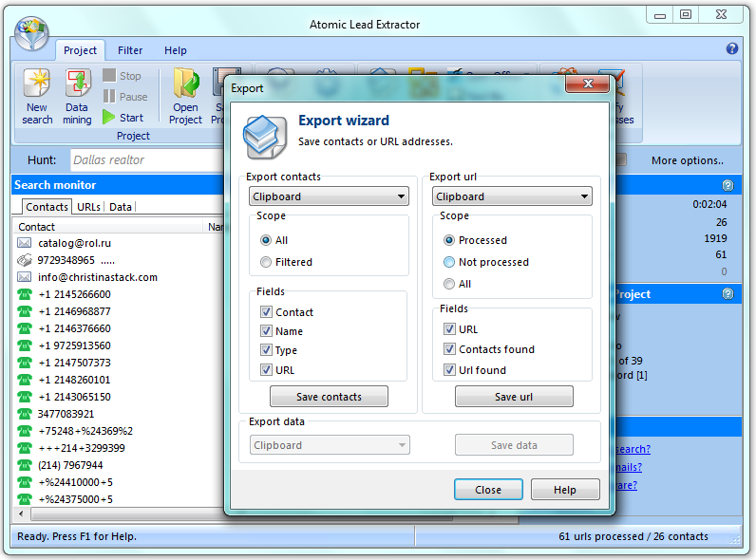This screenshot has height=560, width=756.
Task: Click the Save url button
Action: pos(514,397)
